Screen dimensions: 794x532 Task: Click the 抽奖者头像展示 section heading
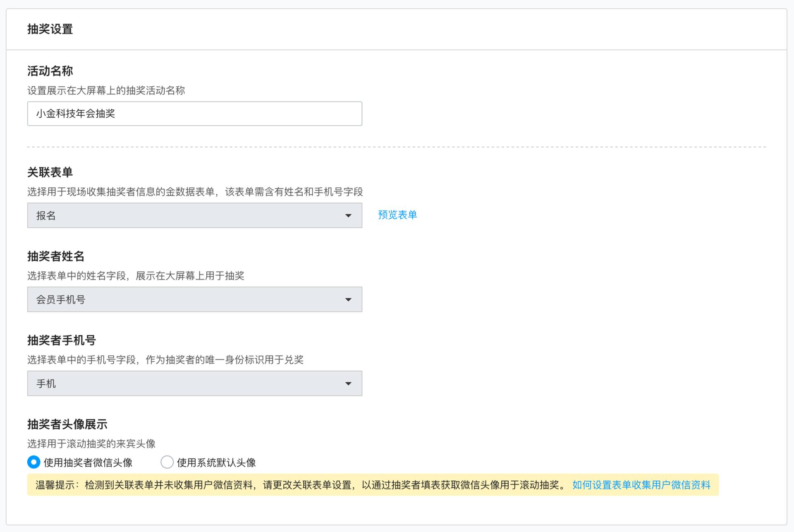pos(67,424)
